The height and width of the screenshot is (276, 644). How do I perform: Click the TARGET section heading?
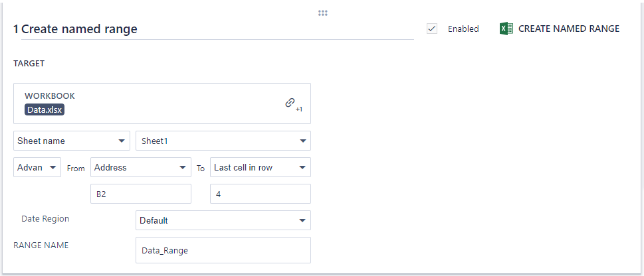pyautogui.click(x=29, y=64)
